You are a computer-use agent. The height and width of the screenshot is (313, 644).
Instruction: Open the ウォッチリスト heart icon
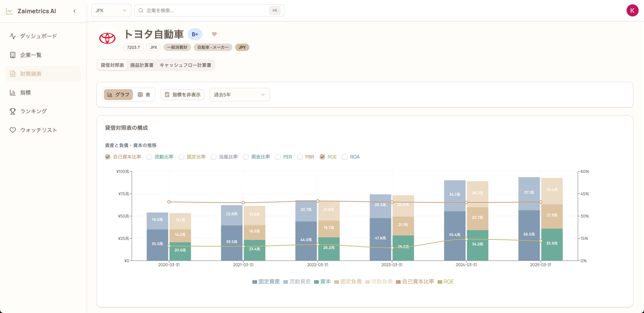point(13,130)
